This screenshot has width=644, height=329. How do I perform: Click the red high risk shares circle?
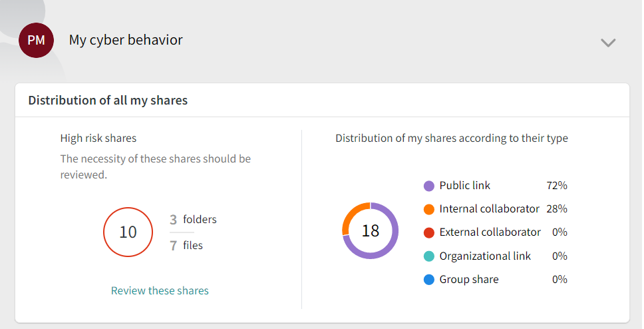point(128,232)
